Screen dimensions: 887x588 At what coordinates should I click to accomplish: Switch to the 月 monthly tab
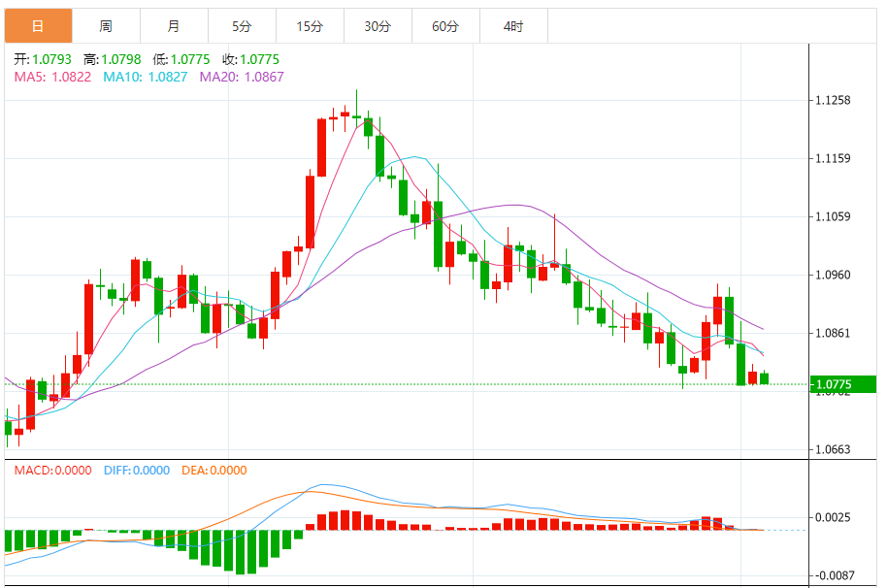click(x=175, y=26)
